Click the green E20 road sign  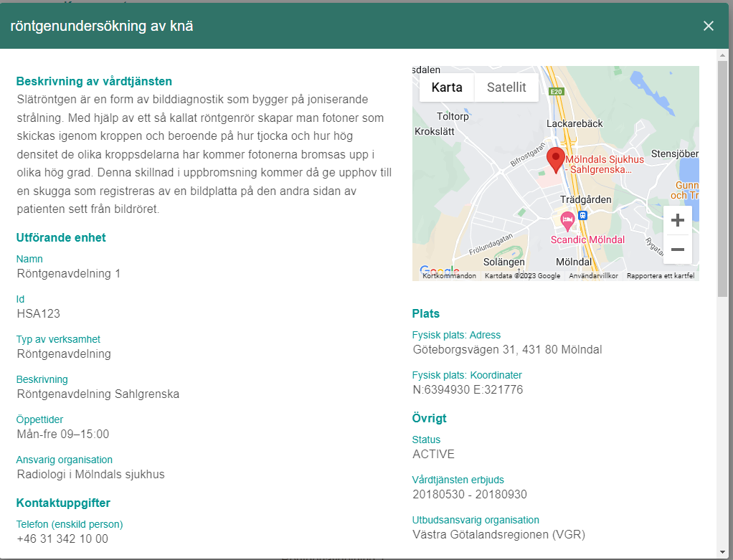pos(555,92)
